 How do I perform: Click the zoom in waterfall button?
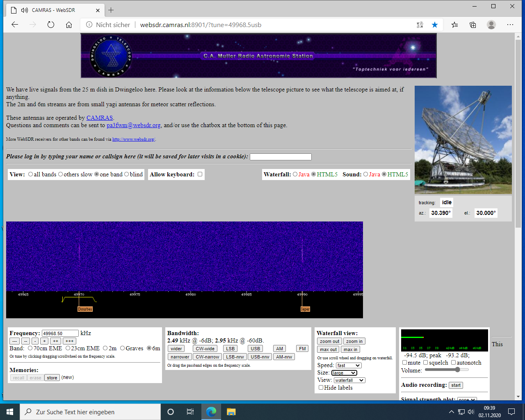[354, 341]
